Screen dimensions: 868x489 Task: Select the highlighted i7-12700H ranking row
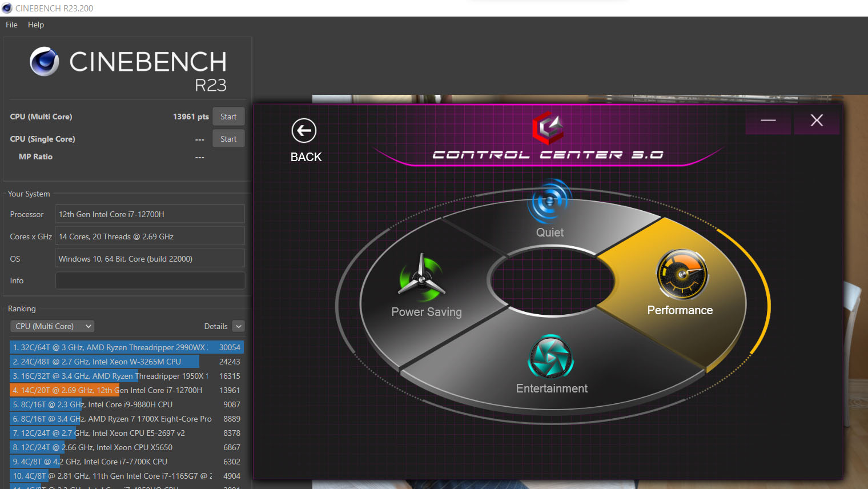[x=127, y=390]
